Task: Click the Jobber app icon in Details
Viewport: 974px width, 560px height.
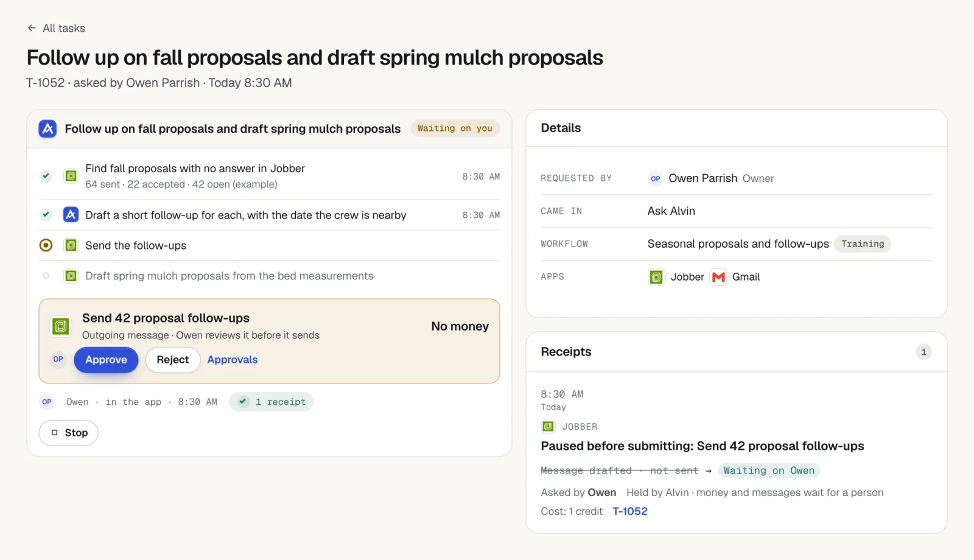Action: 656,277
